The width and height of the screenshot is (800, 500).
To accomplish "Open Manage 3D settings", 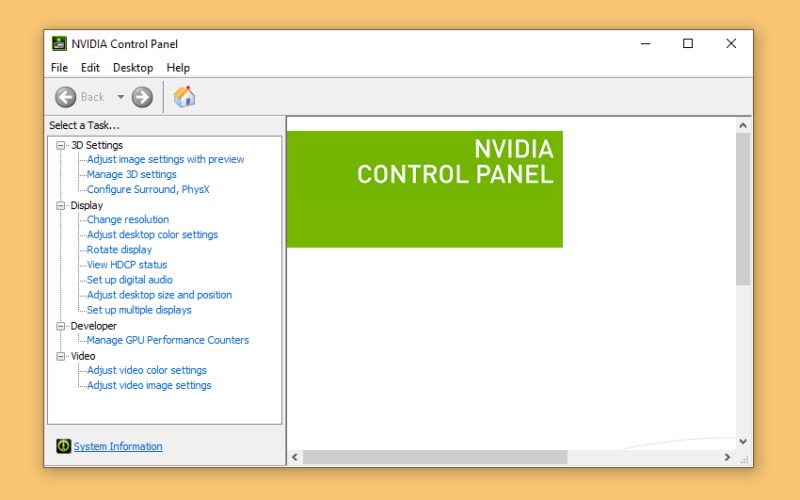I will [x=132, y=174].
